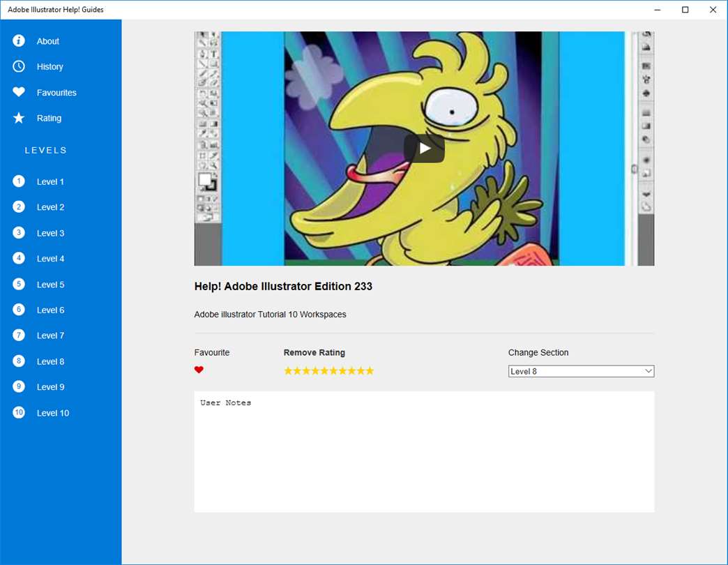Open Level 5 videos
Screen dimensions: 728x565
[50, 285]
